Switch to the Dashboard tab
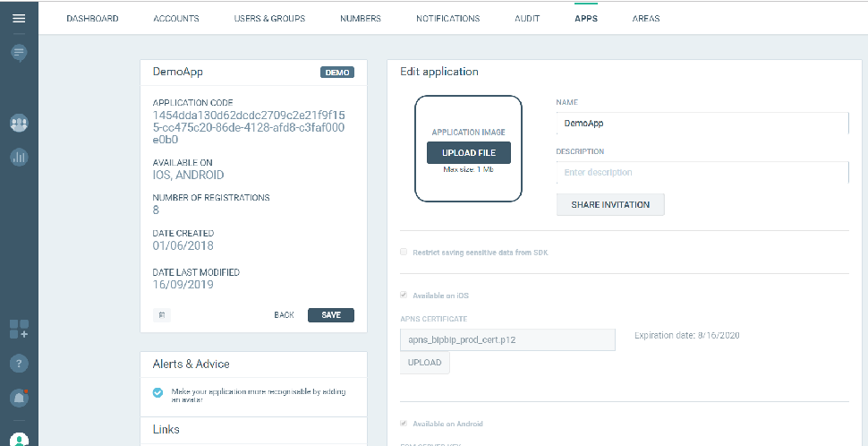Screen dimensions: 868x446 (x=92, y=19)
